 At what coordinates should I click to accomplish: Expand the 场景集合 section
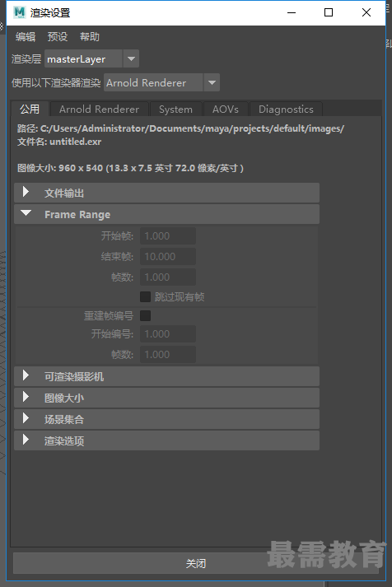pos(166,419)
